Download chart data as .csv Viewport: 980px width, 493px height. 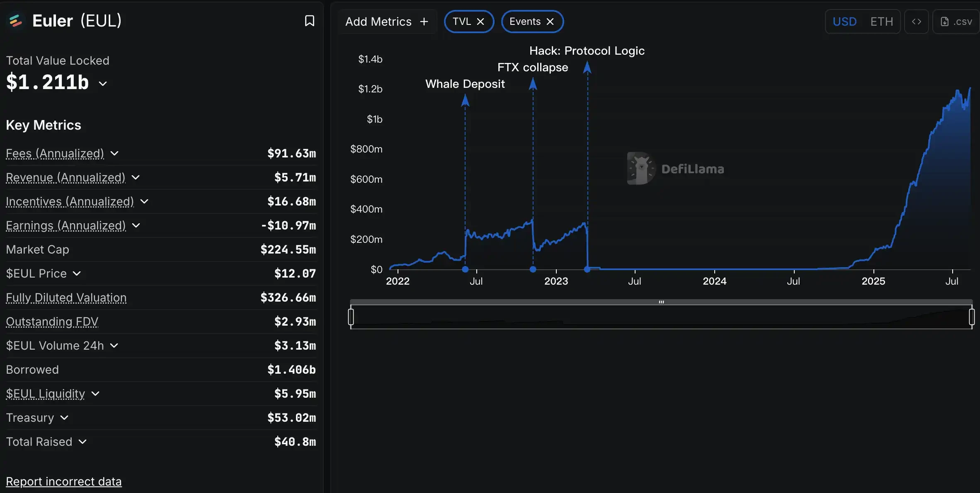pyautogui.click(x=956, y=22)
